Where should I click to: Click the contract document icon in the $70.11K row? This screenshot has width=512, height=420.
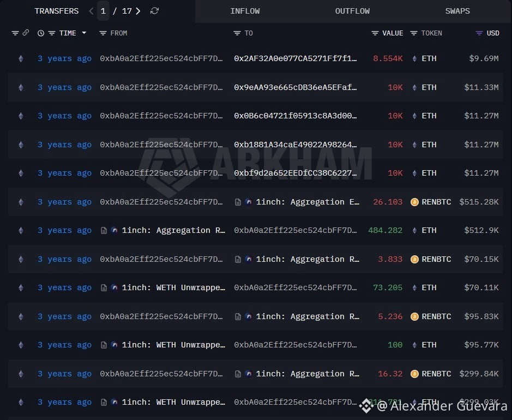point(104,288)
